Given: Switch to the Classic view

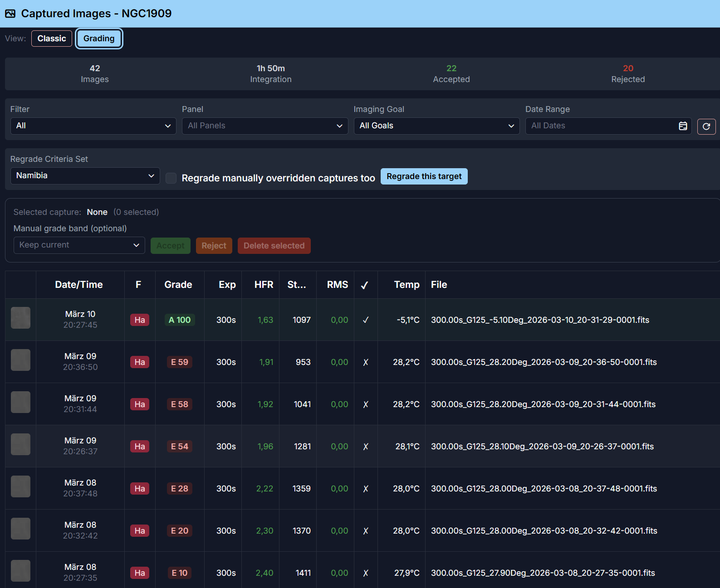Looking at the screenshot, I should pyautogui.click(x=52, y=39).
